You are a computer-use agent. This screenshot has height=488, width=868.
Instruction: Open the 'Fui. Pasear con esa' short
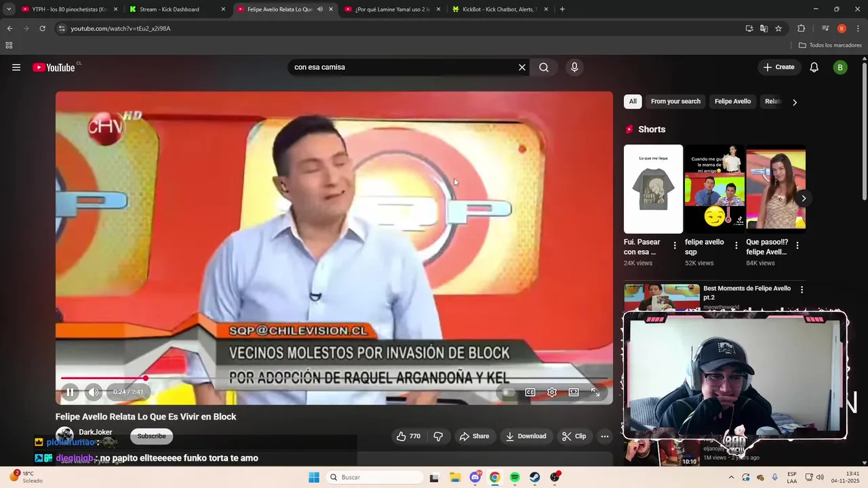tap(653, 188)
